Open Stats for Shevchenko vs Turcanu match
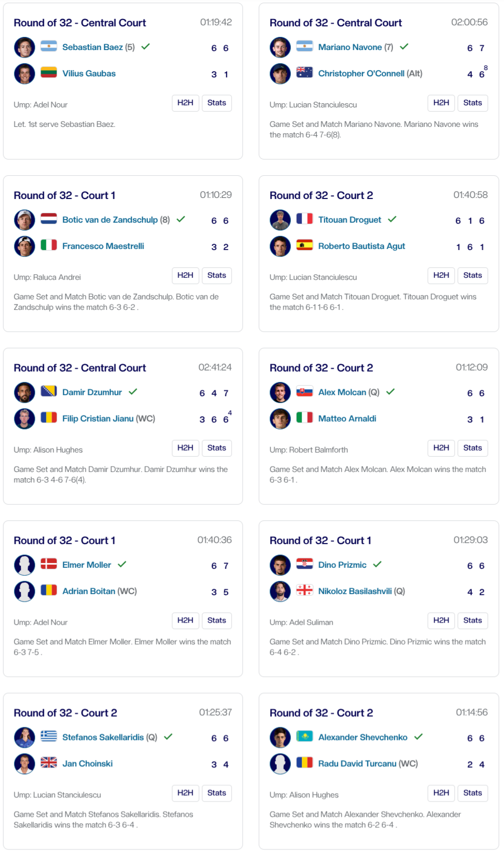The image size is (504, 861). (472, 793)
